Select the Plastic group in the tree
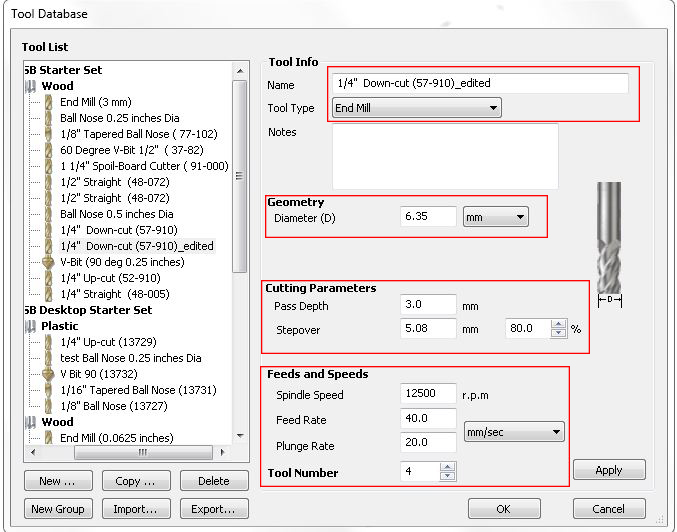This screenshot has width=677, height=532. click(60, 326)
